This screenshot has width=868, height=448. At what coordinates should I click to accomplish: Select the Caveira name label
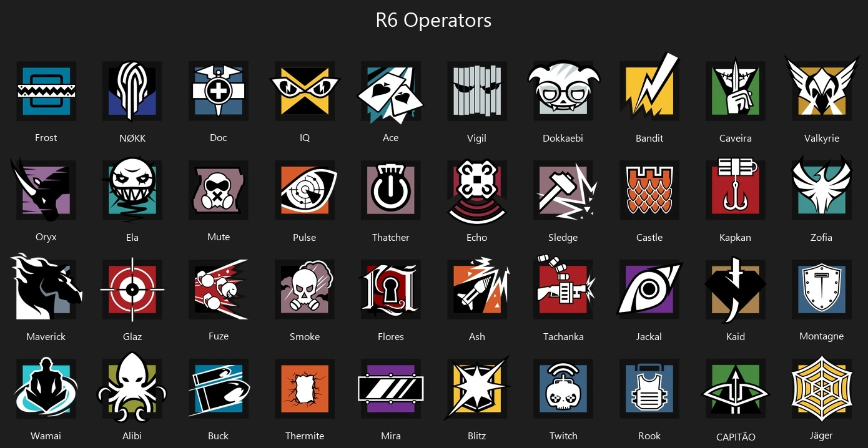pyautogui.click(x=736, y=138)
